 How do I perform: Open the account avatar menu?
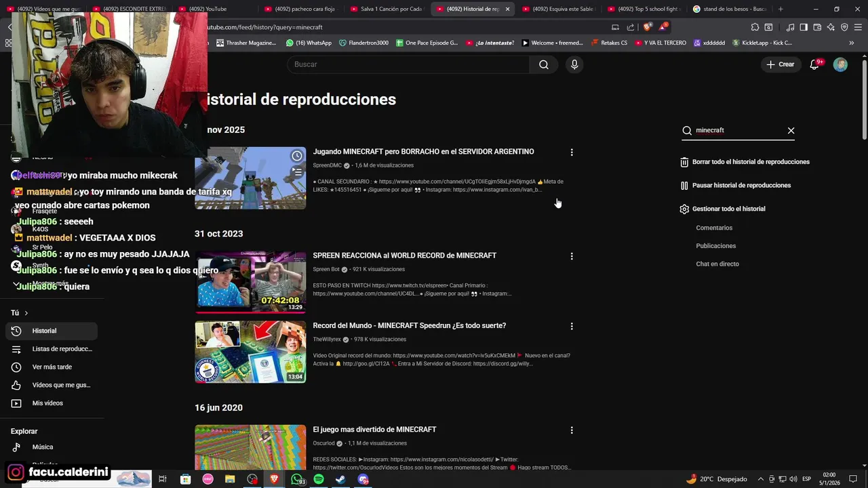[x=840, y=64]
